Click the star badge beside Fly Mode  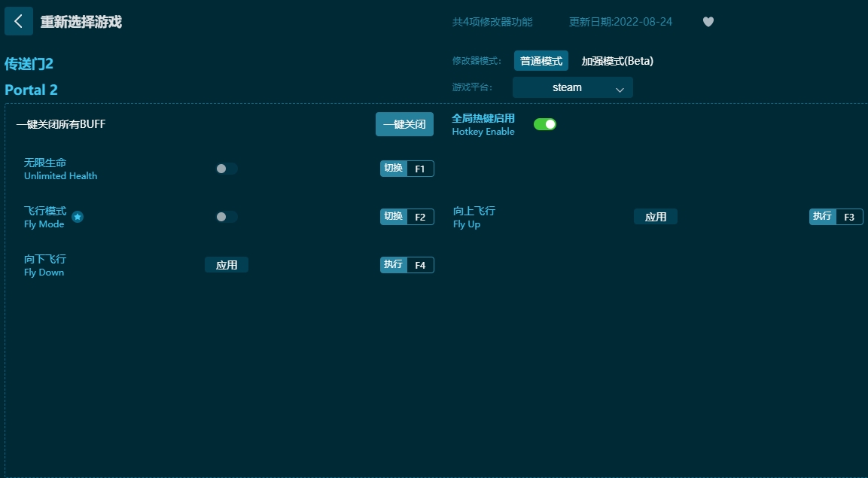tap(78, 218)
